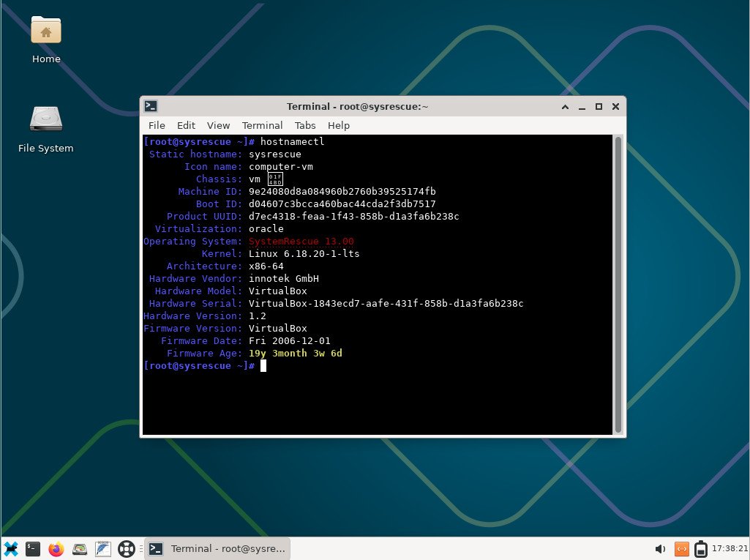Click the terminal window's title bar icon

(x=151, y=106)
